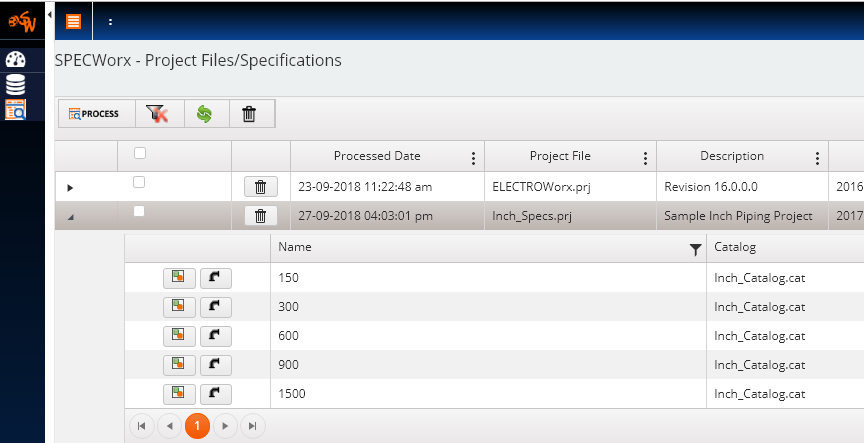Open the dashboard gauge icon
Viewport: 864px width, 443px height.
click(15, 60)
